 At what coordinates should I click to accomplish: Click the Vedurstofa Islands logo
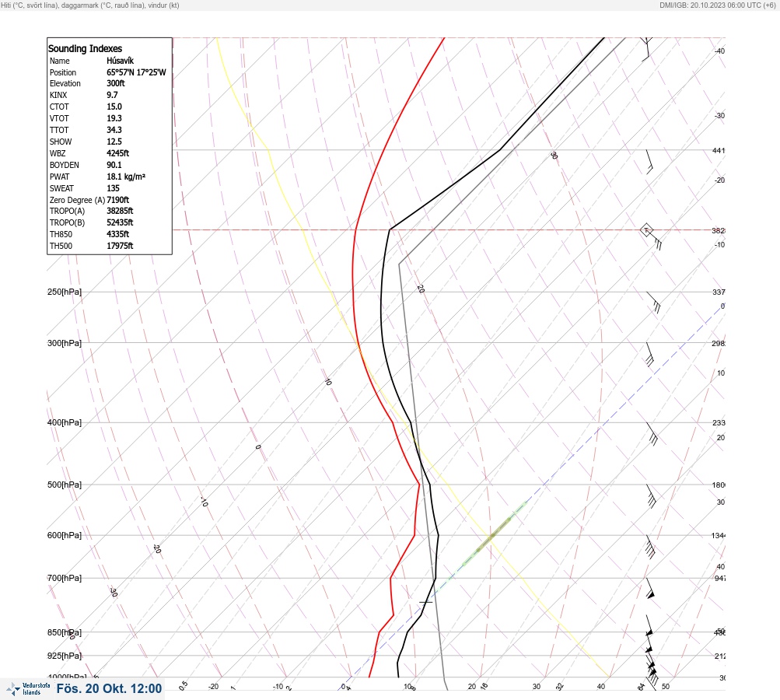click(27, 689)
